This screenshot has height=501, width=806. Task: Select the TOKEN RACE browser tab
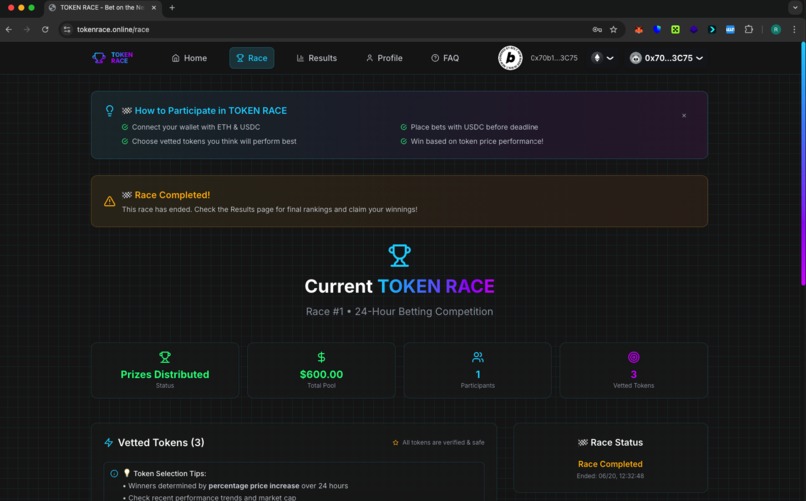pos(103,8)
